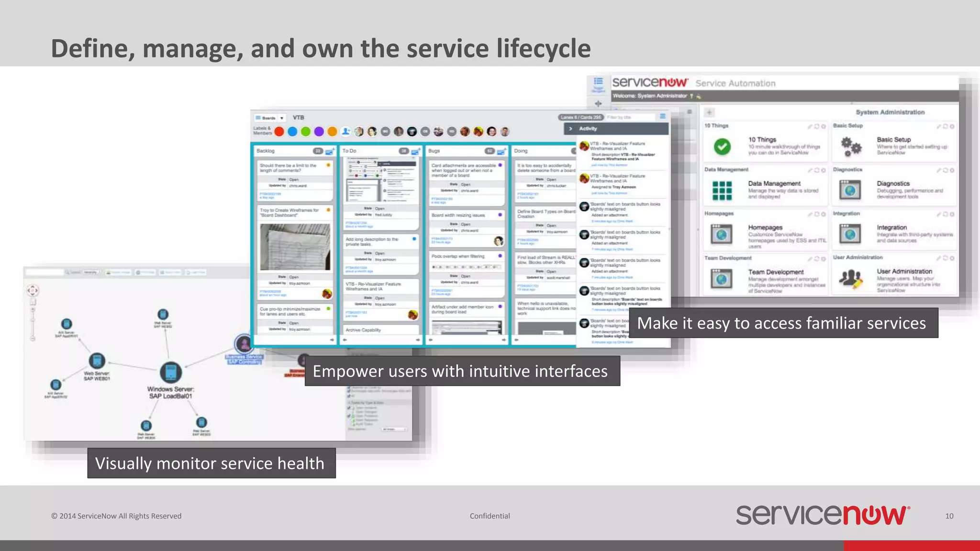
Task: Click the 'User Administration' title link
Action: tap(904, 271)
